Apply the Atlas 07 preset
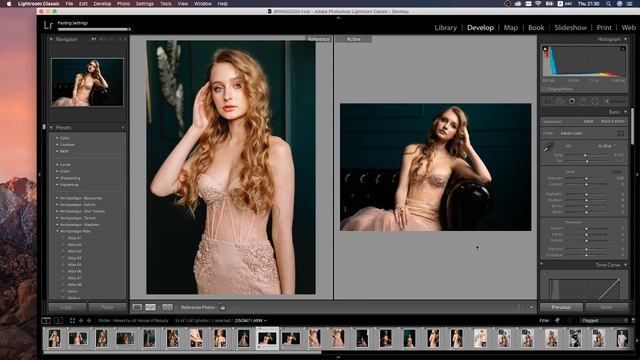The height and width of the screenshot is (360, 640). click(74, 278)
